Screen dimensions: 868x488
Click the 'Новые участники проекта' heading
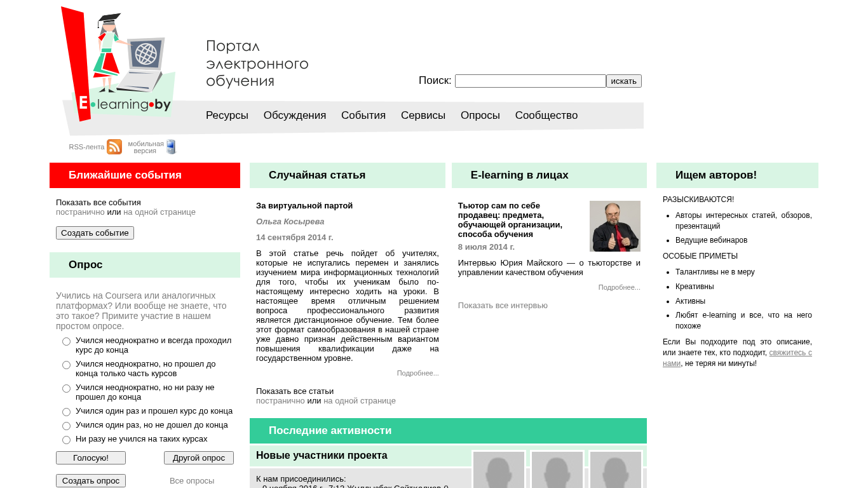point(322,456)
